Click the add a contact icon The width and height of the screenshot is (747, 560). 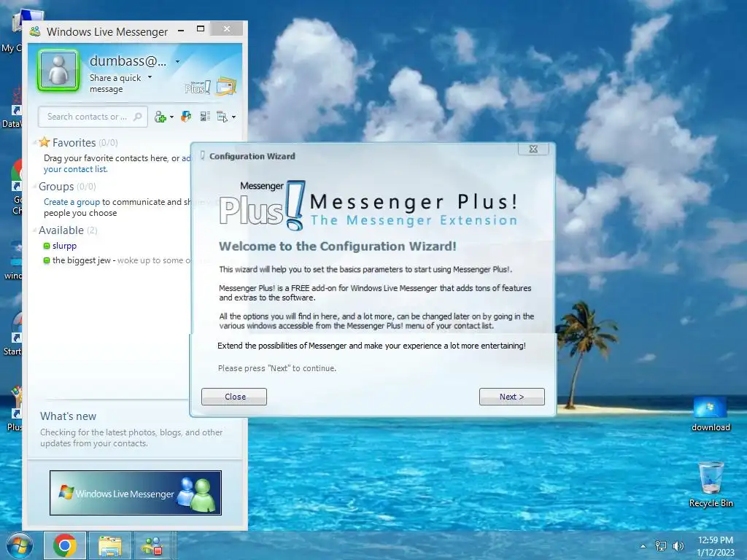point(160,117)
